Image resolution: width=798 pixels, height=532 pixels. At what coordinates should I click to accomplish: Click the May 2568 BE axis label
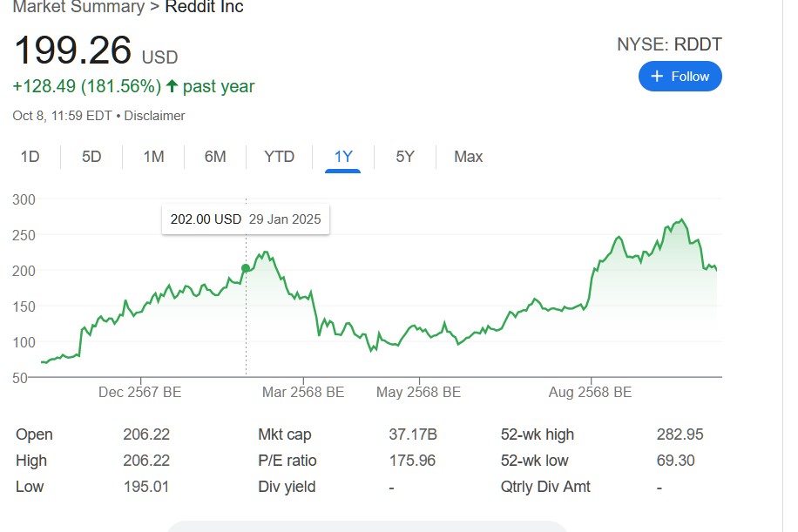tap(418, 392)
